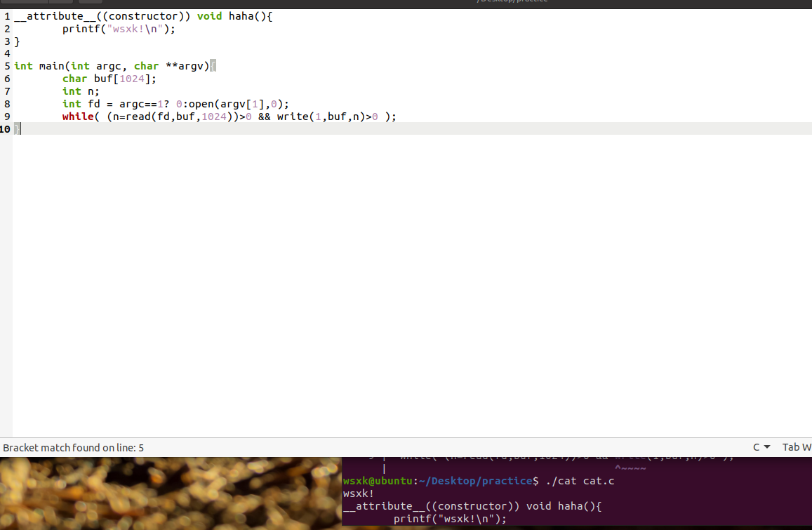Place cursor on empty editor line 4
This screenshot has height=530, width=812.
pyautogui.click(x=412, y=53)
